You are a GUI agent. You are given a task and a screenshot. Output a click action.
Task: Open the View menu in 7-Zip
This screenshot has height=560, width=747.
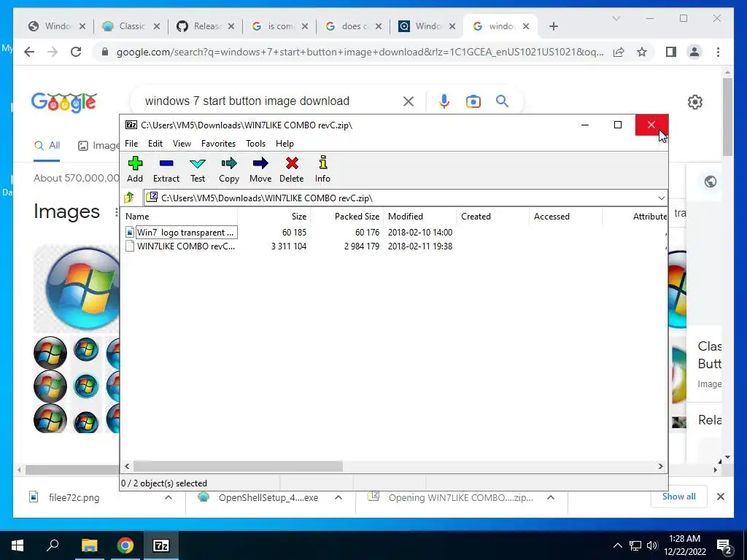[x=182, y=144]
